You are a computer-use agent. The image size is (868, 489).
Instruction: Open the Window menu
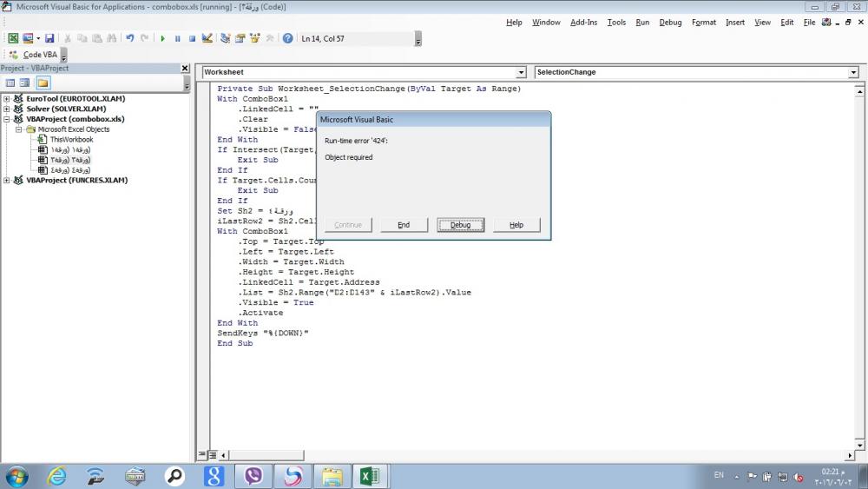point(546,23)
